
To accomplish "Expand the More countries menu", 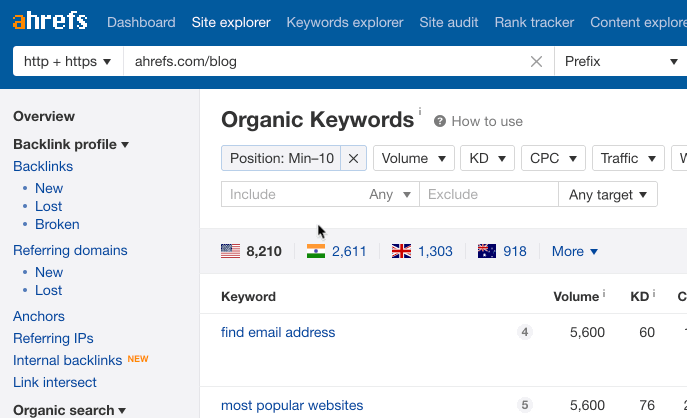I will (575, 251).
